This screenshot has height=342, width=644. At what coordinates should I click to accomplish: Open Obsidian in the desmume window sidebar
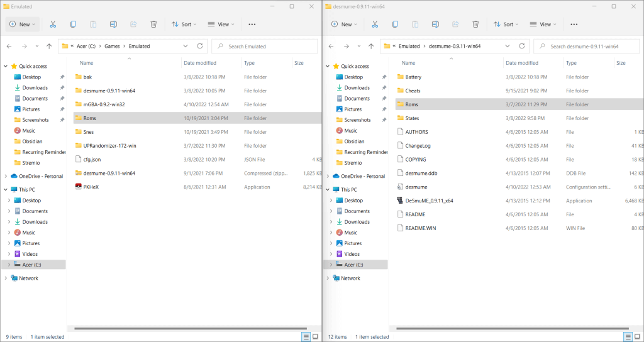tap(354, 141)
